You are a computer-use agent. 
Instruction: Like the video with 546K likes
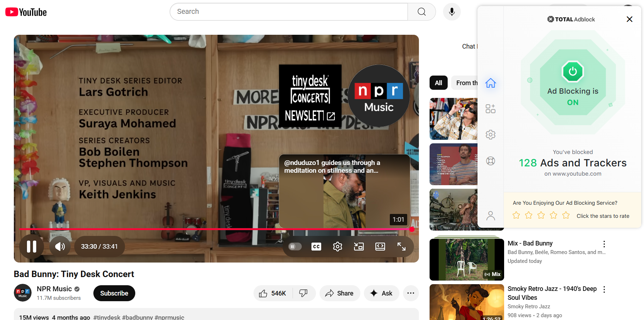pos(273,293)
